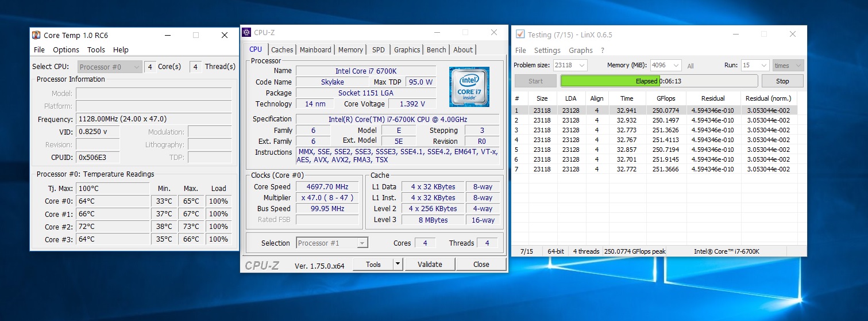Click the Max TDP value 95.0 W
Viewport: 868px width, 321px height.
pos(421,82)
